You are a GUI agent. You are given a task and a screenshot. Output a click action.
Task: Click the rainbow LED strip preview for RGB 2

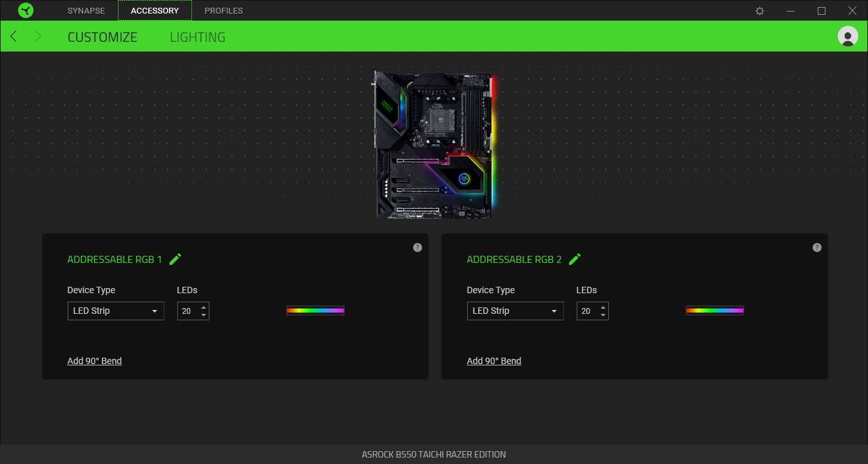[715, 311]
